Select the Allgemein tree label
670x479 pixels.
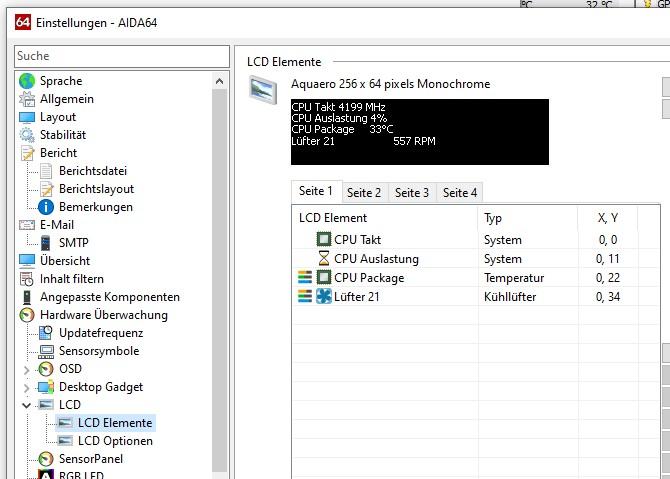[x=67, y=99]
